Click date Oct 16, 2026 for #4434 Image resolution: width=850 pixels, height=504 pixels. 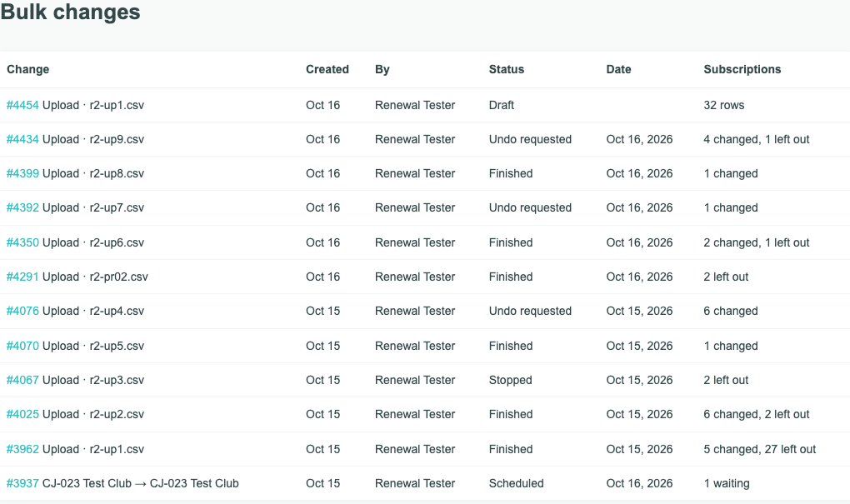coord(639,139)
